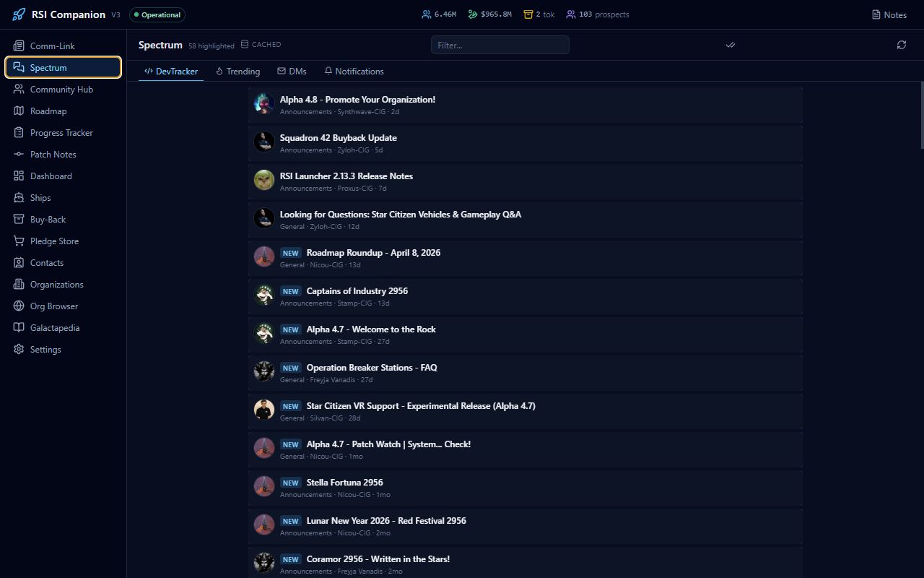Open Coramor 2956 - Written in the Stars
924x578 pixels.
pos(526,563)
